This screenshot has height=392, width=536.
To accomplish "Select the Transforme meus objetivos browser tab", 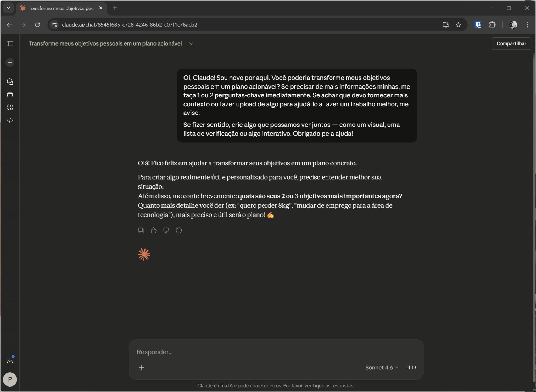I will tap(61, 8).
